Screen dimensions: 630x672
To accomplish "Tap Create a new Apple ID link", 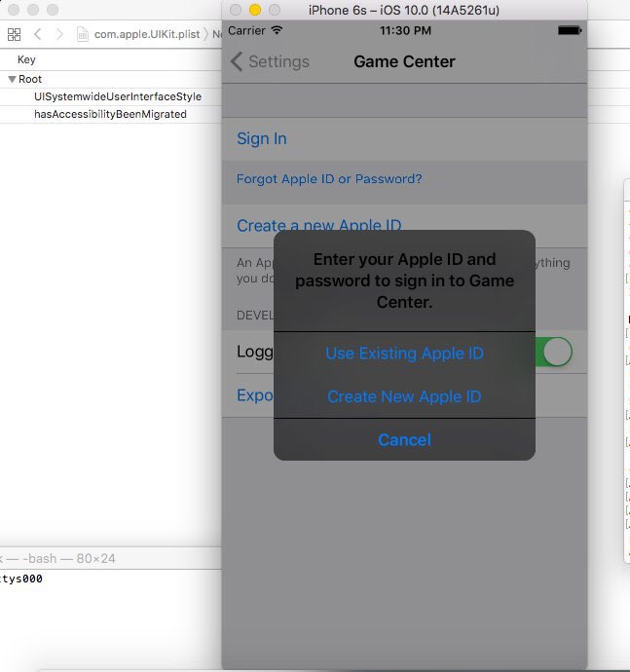I will coord(318,225).
